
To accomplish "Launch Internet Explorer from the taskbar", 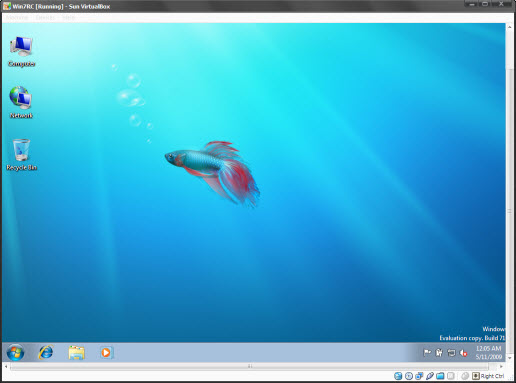I will (46, 352).
